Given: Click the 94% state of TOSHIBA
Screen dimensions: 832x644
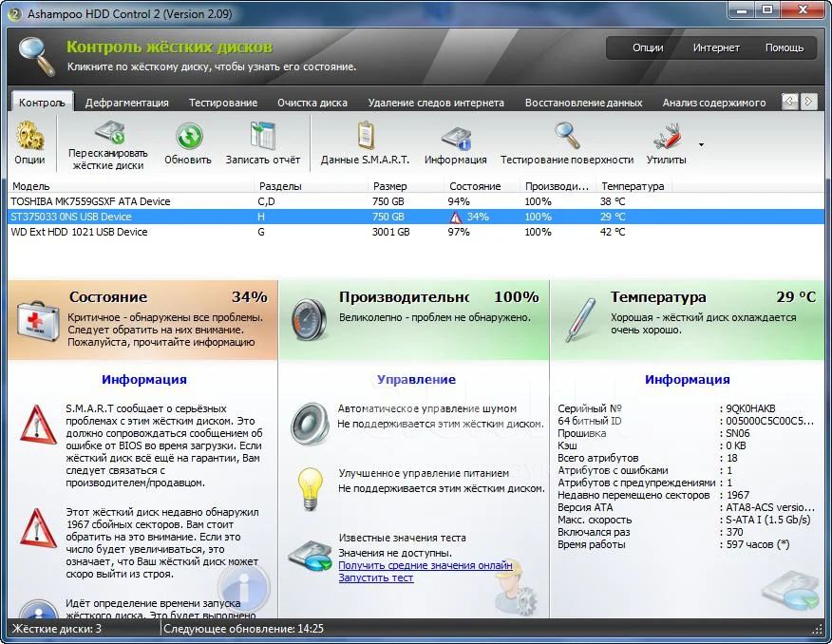Looking at the screenshot, I should 459,201.
